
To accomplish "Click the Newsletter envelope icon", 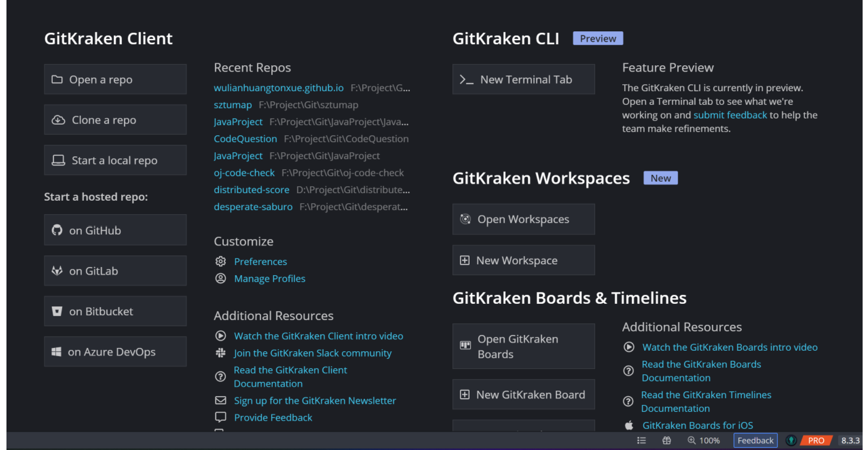I will [221, 400].
